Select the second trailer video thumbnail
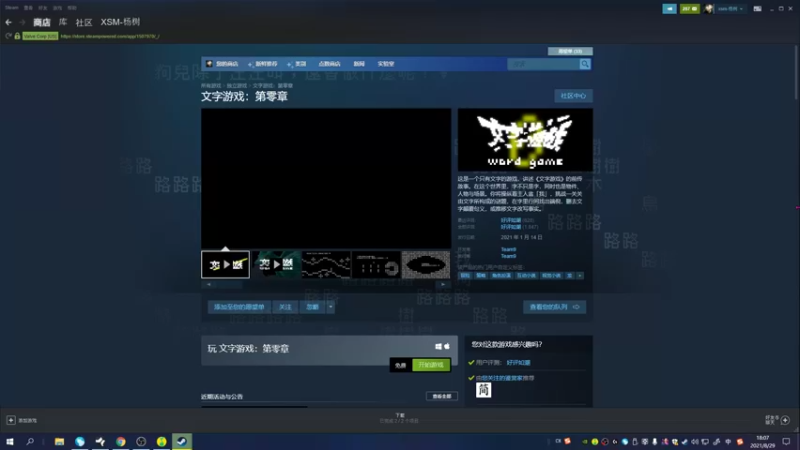 276,264
